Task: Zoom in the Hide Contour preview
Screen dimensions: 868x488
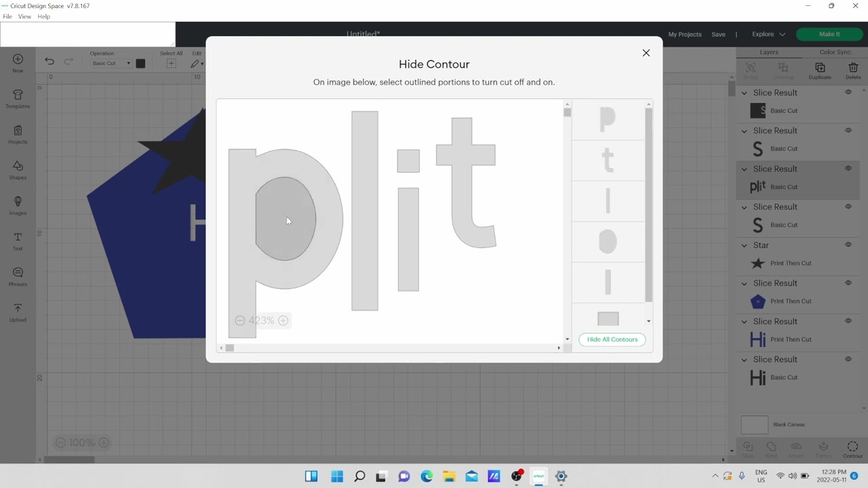Action: click(283, 321)
